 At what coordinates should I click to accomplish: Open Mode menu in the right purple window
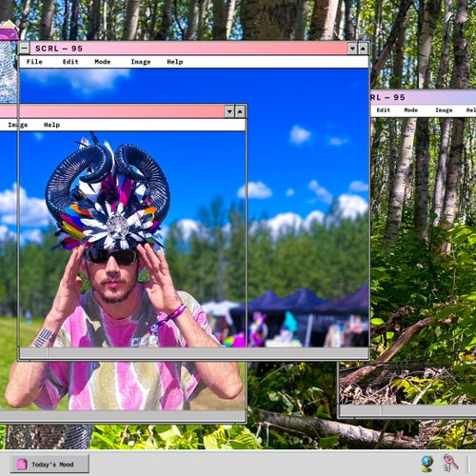pos(411,110)
